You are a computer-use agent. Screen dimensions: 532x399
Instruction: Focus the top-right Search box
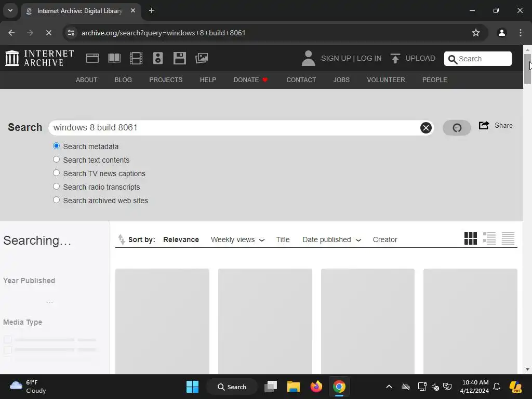478,59
